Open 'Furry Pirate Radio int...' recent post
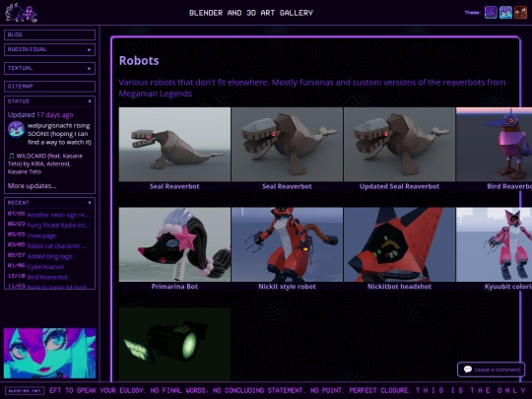532x399 pixels. pos(58,226)
